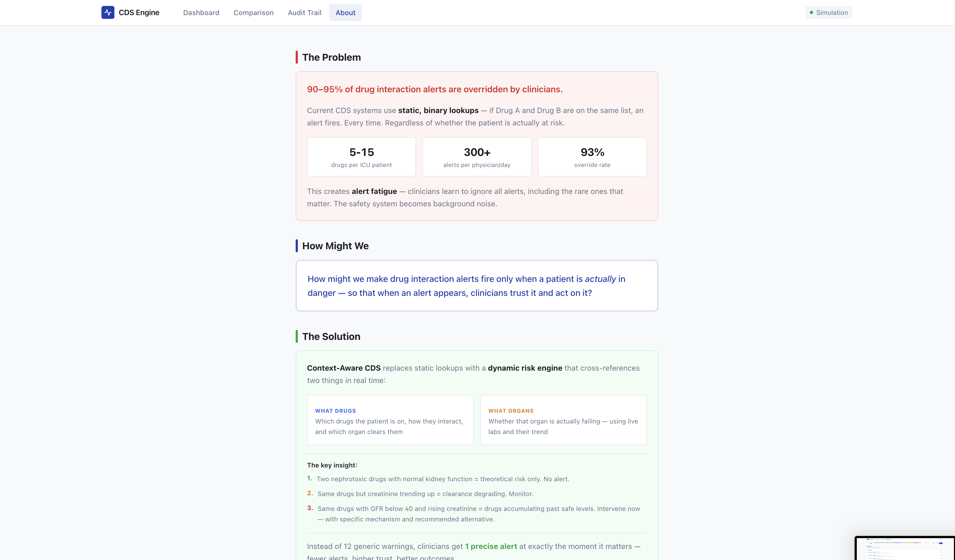Switch to the Comparison tab
Image resolution: width=955 pixels, height=560 pixels.
[253, 12]
